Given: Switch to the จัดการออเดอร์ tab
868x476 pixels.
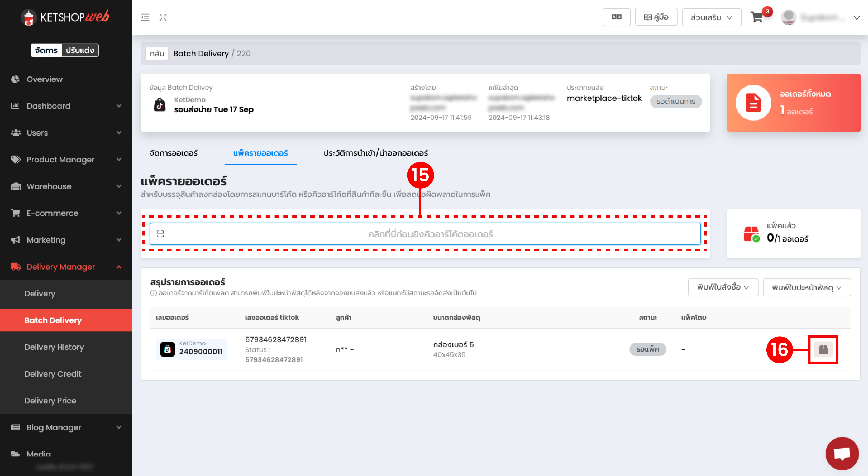Looking at the screenshot, I should [174, 153].
